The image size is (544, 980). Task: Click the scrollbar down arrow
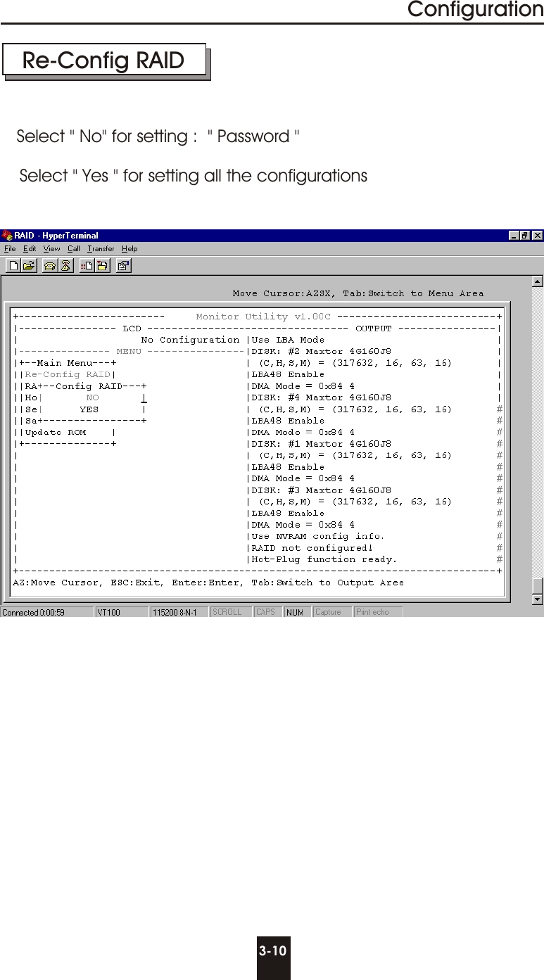pos(537,599)
